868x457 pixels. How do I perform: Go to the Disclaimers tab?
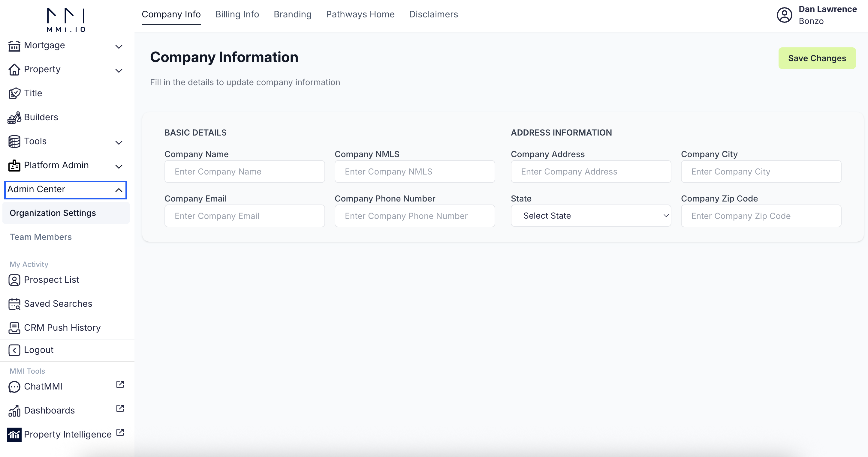433,14
